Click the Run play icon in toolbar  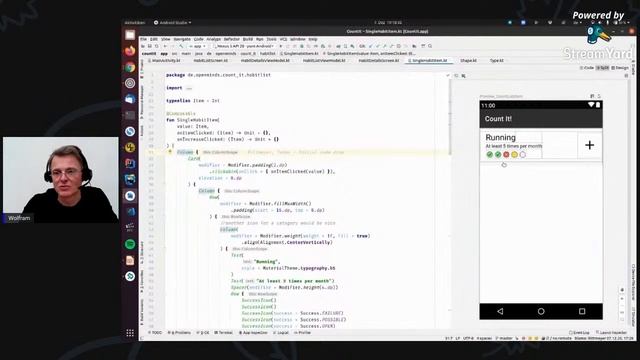point(280,46)
